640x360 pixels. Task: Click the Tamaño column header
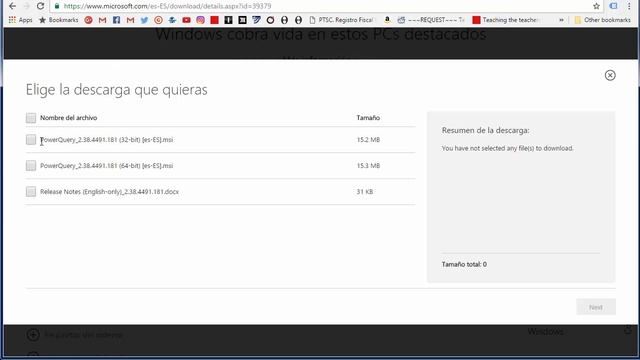pos(368,118)
